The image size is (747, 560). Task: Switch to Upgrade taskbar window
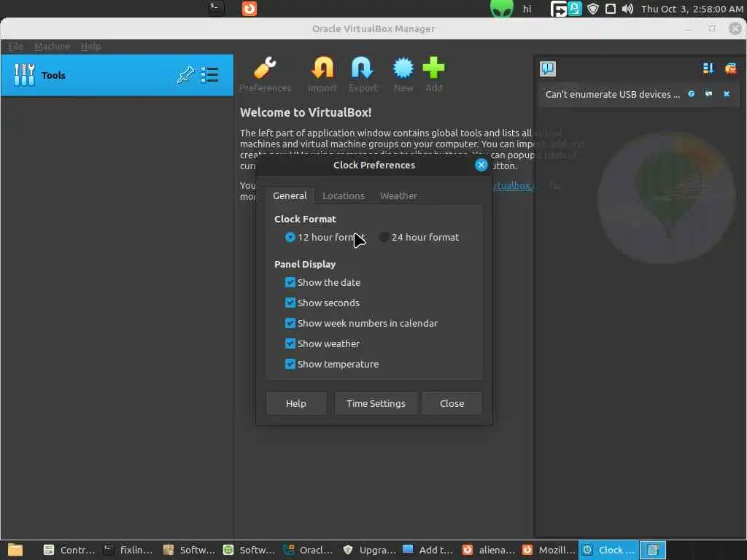click(x=369, y=550)
